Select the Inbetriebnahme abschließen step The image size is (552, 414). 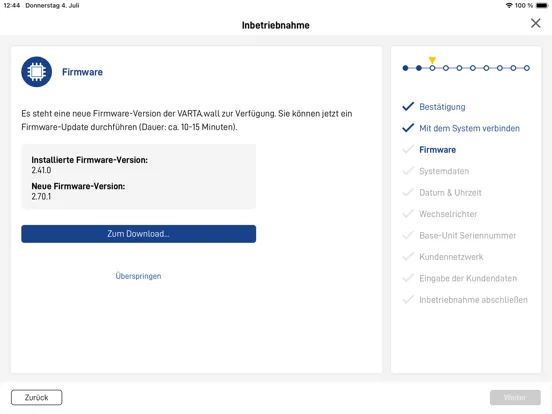click(x=473, y=300)
